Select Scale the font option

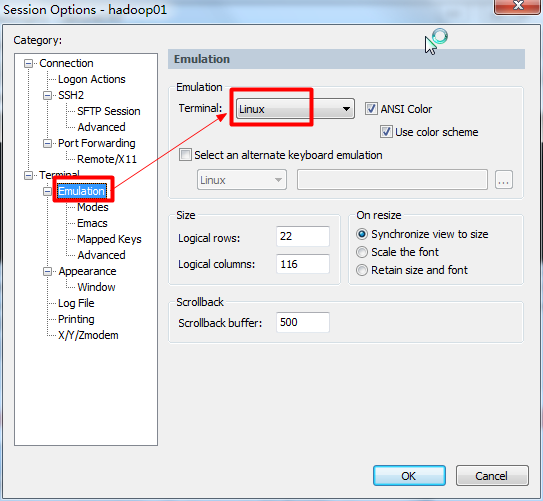pos(362,252)
